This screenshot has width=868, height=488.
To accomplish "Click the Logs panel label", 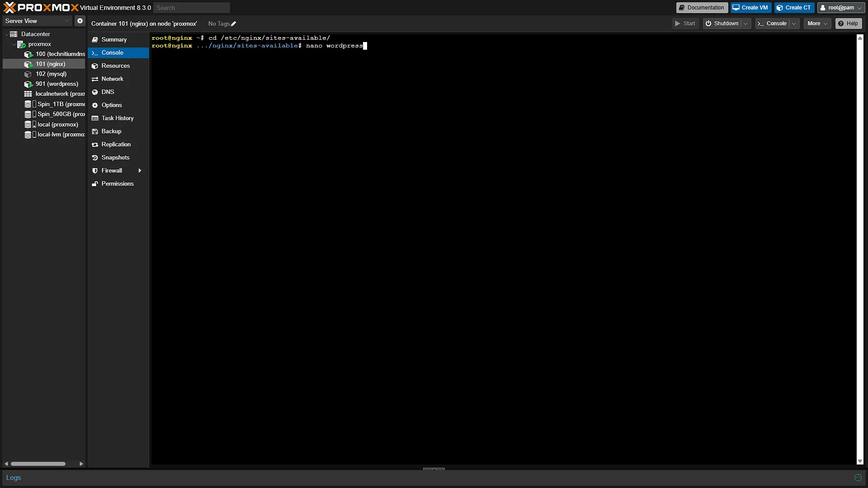I will (14, 478).
